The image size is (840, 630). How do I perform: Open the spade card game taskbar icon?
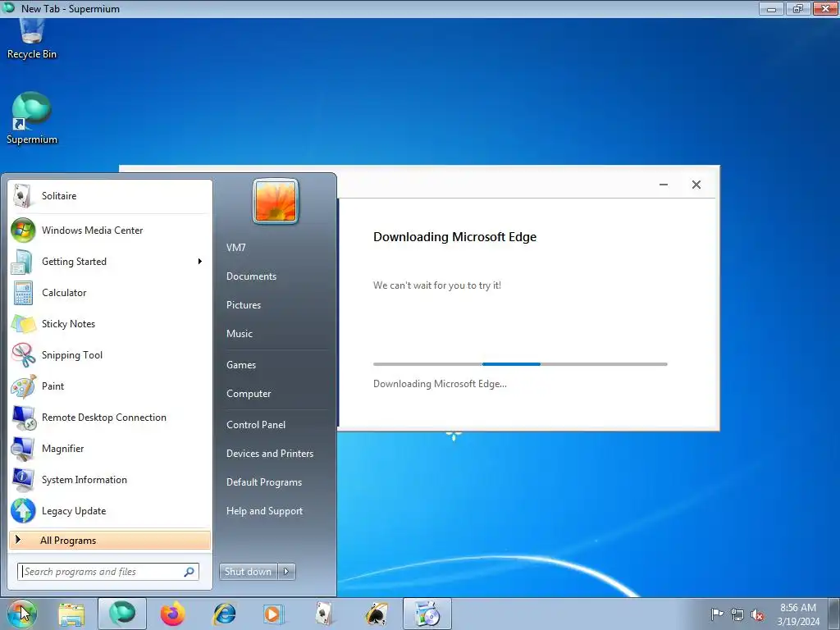point(376,614)
